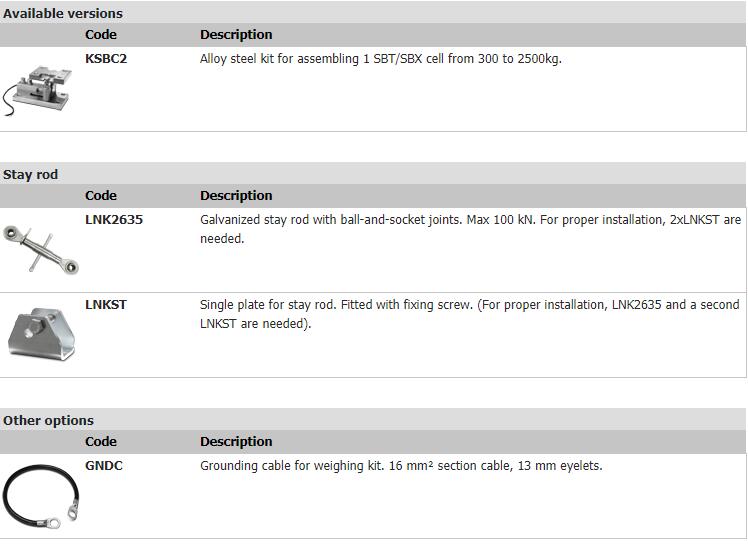Click Description column header under Available versions
Image resolution: width=748 pixels, height=547 pixels.
pos(236,34)
